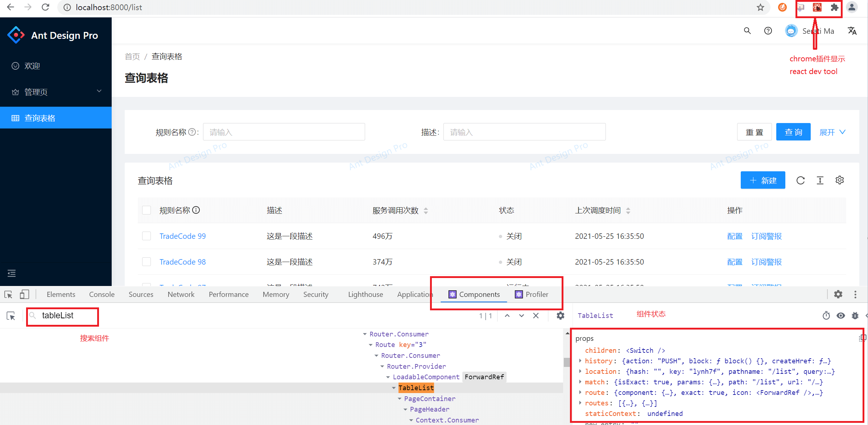Open the TradeCode 99 link
The image size is (868, 425).
pos(182,236)
